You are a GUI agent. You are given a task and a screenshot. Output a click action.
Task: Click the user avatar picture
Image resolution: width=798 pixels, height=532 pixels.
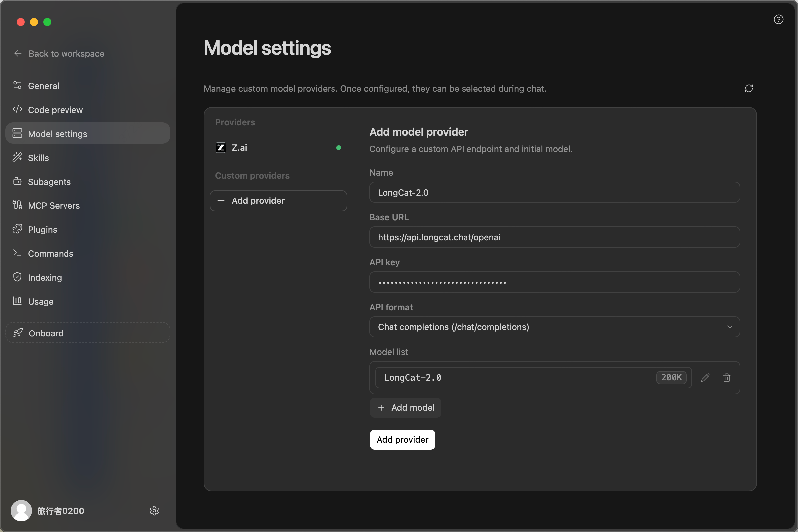(x=21, y=511)
